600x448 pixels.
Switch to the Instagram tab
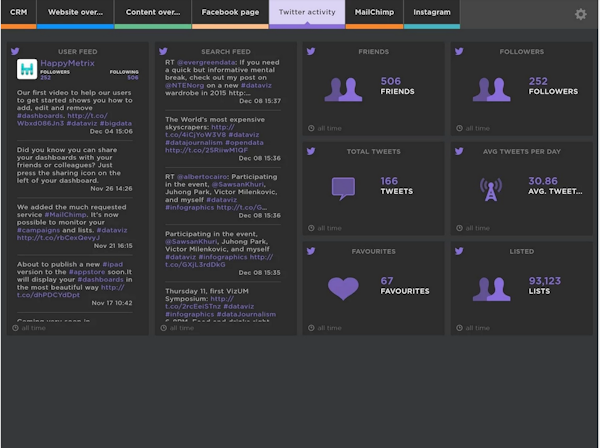(x=432, y=14)
